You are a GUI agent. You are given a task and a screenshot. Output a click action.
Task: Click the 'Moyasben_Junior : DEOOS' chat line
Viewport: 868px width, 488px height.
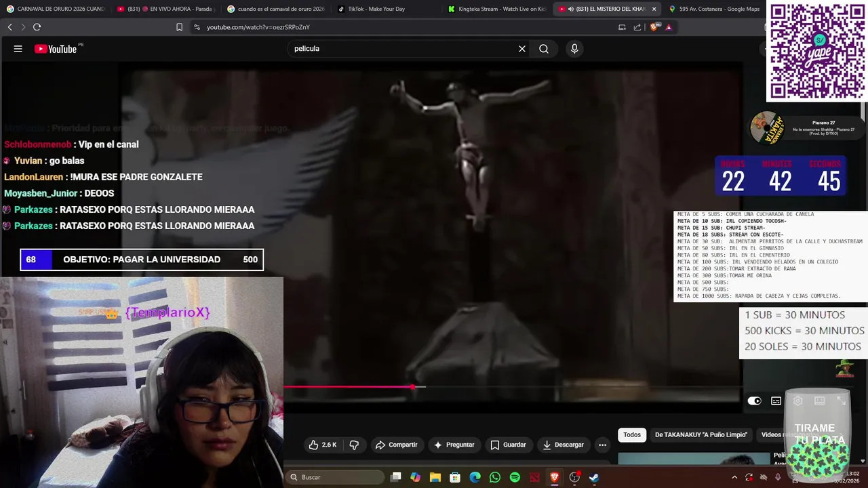59,193
